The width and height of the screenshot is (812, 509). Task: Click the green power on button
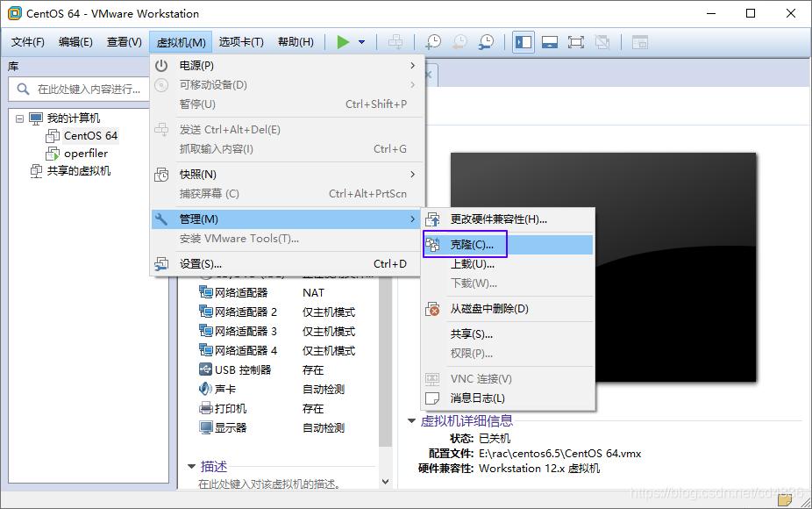(345, 41)
